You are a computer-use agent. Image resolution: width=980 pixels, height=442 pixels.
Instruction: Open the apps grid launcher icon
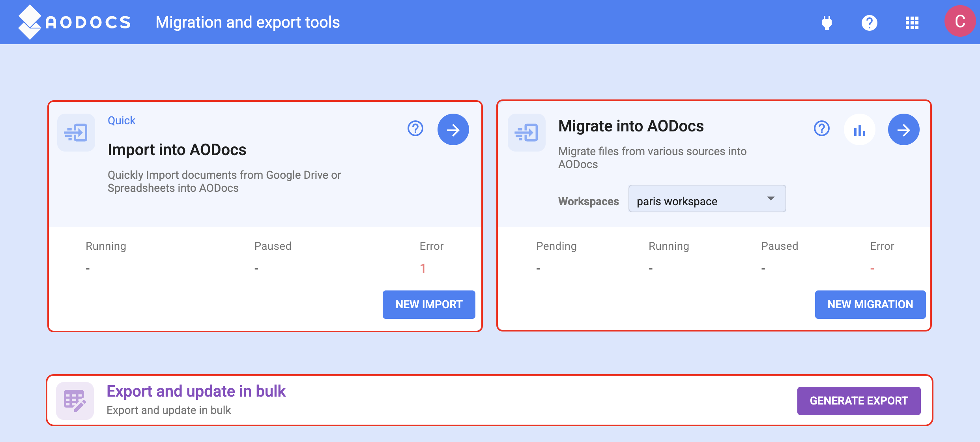point(912,22)
